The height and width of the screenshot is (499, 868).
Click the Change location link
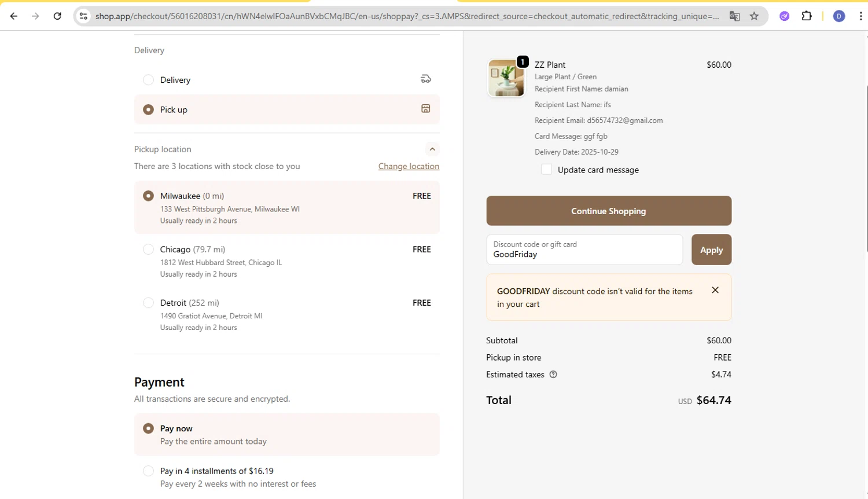409,166
